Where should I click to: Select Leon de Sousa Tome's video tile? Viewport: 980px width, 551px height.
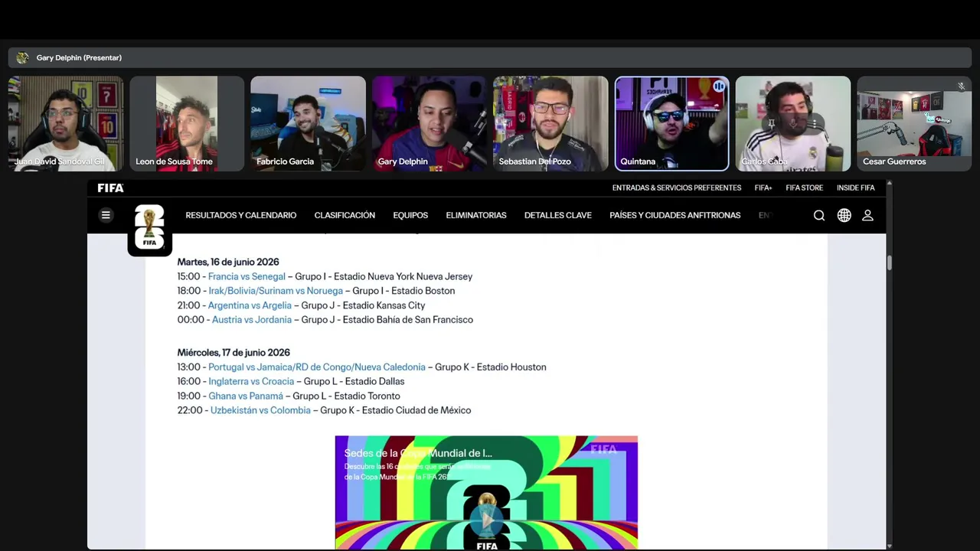click(187, 123)
